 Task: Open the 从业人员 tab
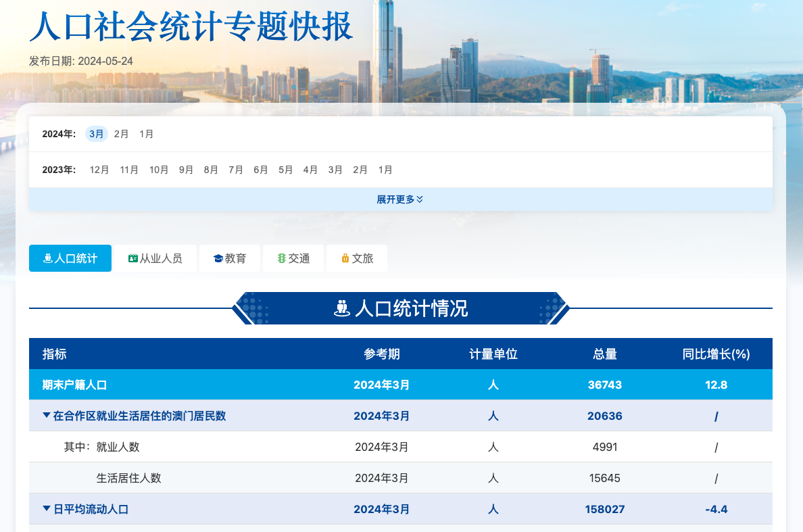[x=155, y=259]
